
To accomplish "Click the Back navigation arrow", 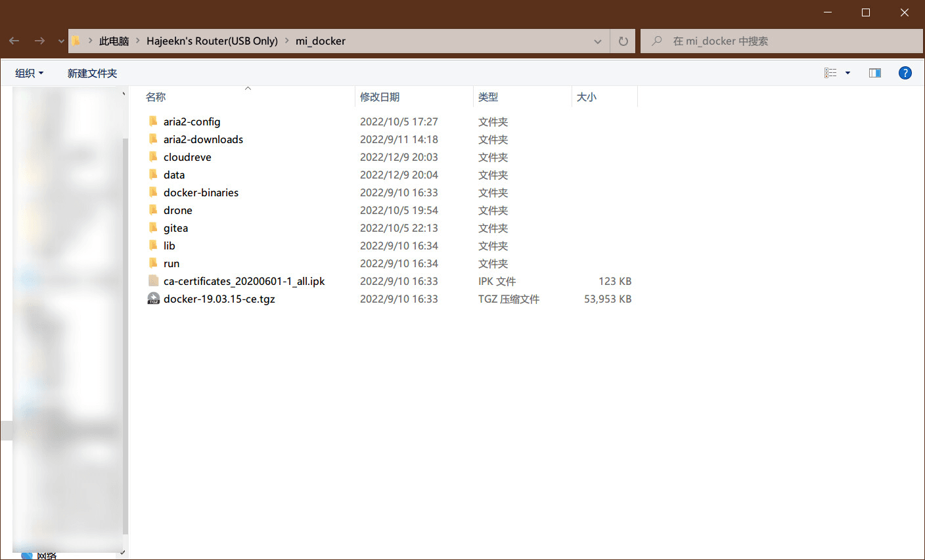I will (x=14, y=41).
